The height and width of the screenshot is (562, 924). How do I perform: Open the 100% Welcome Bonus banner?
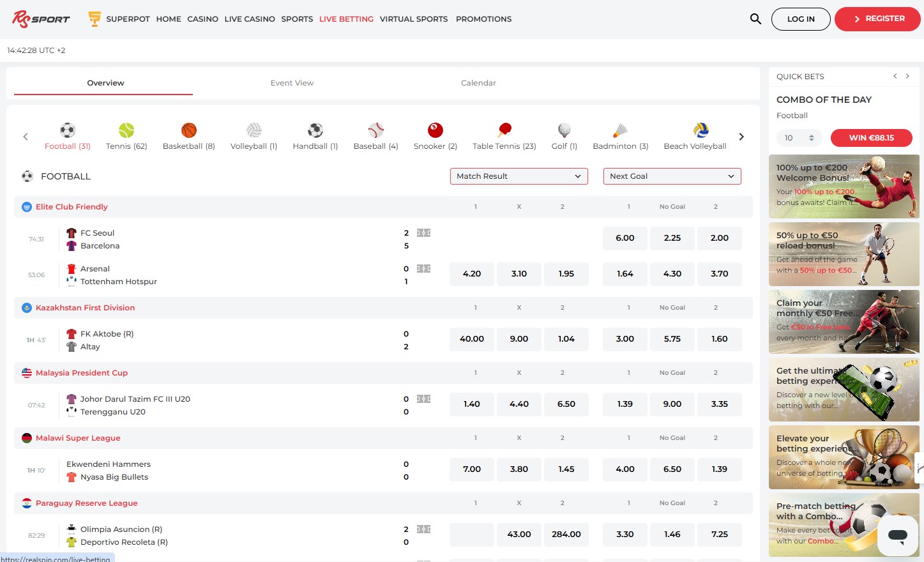(x=844, y=186)
